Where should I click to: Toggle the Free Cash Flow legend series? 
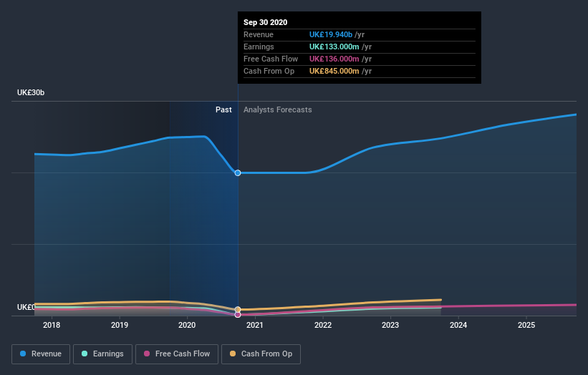177,354
